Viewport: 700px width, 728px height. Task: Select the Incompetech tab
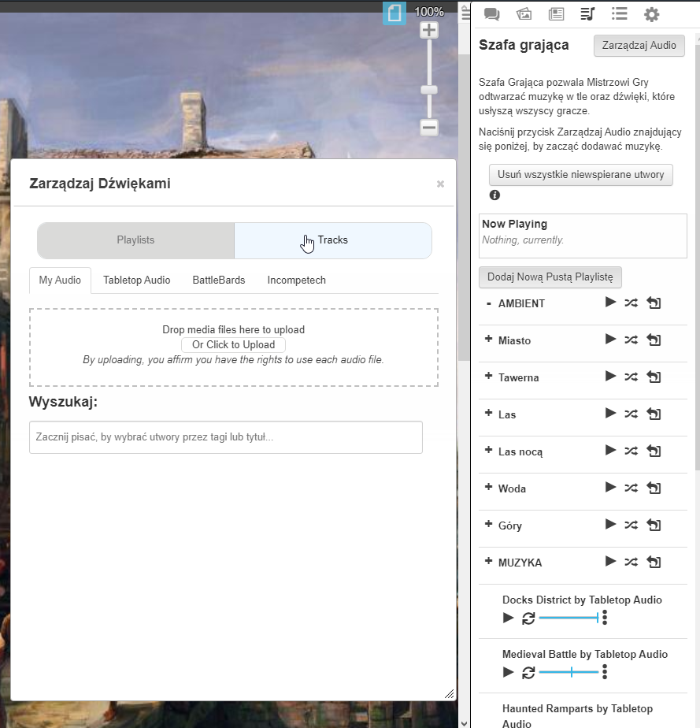click(296, 280)
